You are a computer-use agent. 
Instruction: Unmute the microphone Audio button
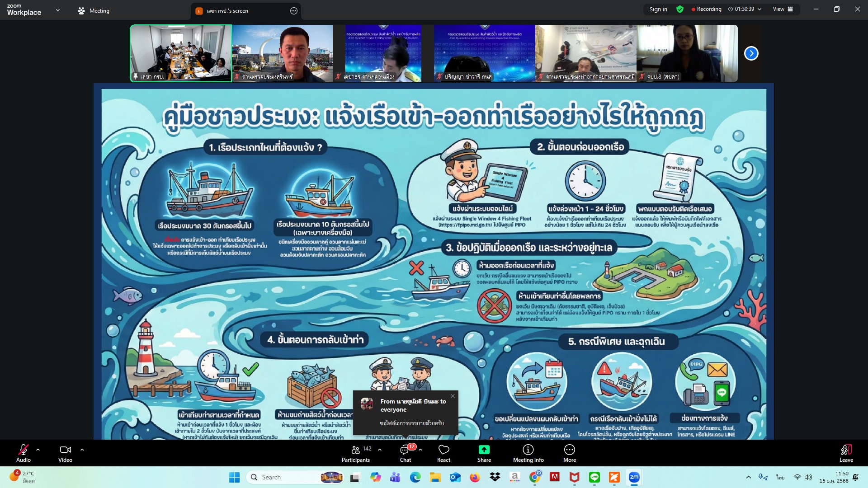click(23, 450)
